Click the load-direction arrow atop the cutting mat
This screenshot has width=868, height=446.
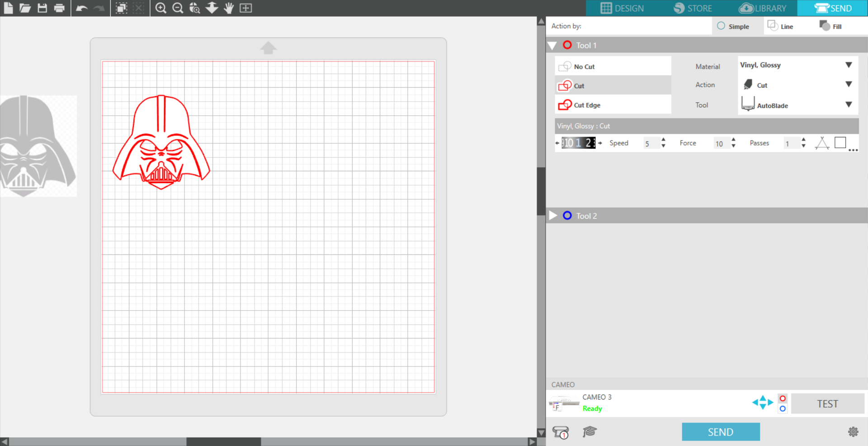coord(268,47)
